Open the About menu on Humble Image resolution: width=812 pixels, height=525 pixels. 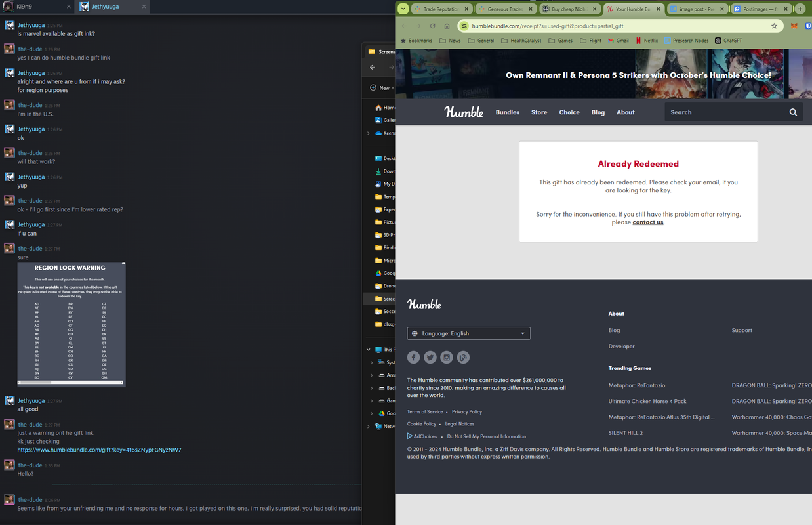coord(626,112)
